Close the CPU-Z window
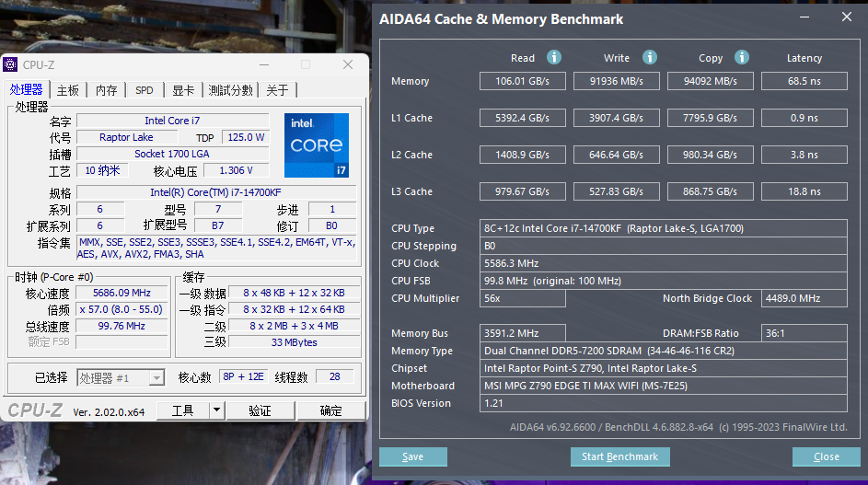Screen dimensions: 868x485 [x=348, y=64]
